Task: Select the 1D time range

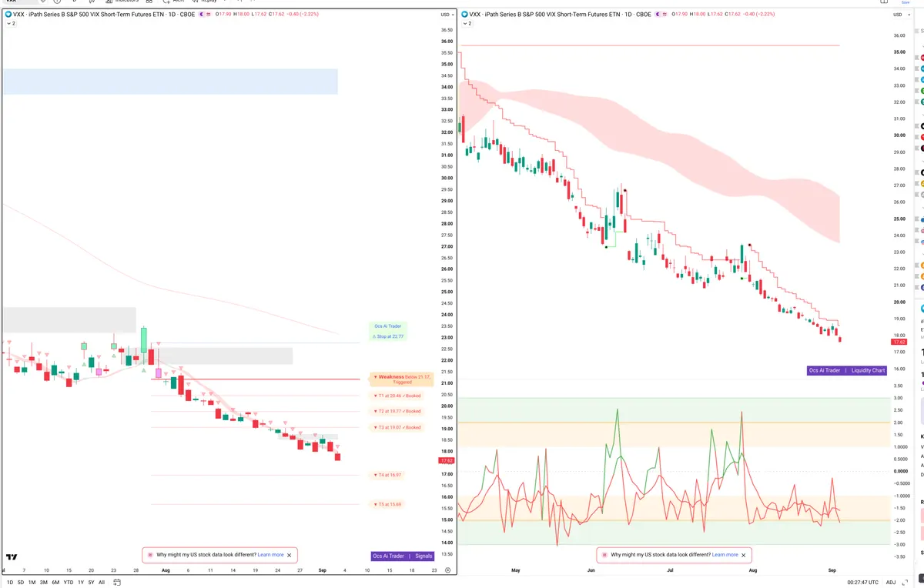Action: click(x=8, y=583)
